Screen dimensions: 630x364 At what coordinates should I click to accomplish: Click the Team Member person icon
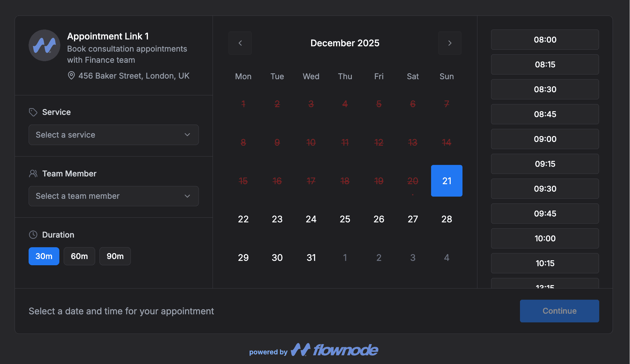coord(33,173)
